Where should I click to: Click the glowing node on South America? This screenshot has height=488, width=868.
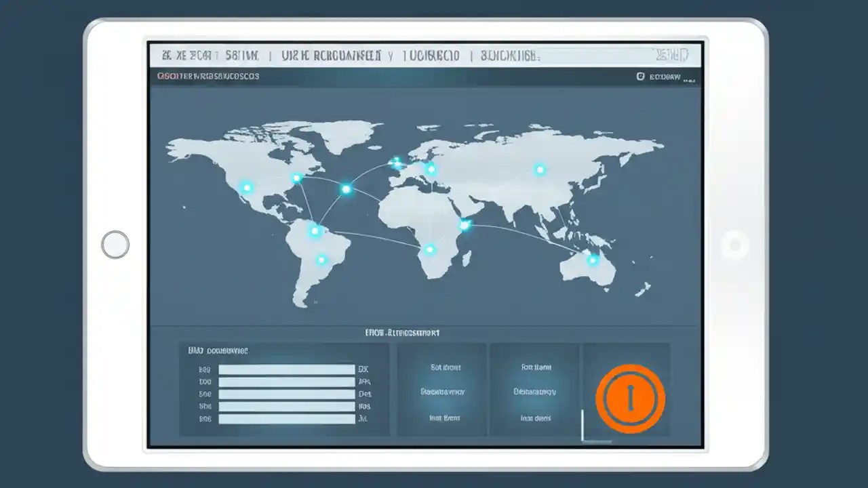pos(314,231)
